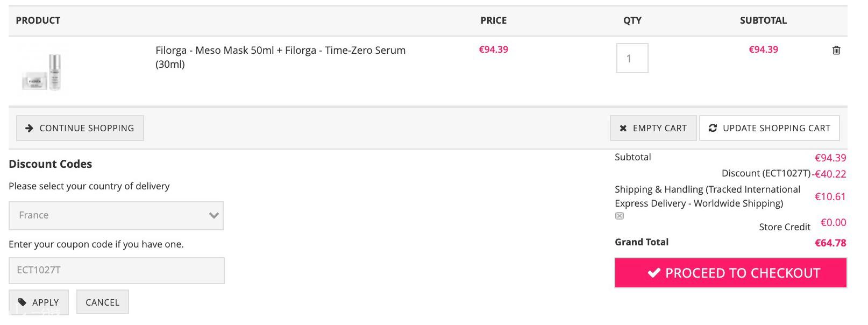
Task: Click the arrow icon on Continue Shopping
Action: (x=30, y=128)
